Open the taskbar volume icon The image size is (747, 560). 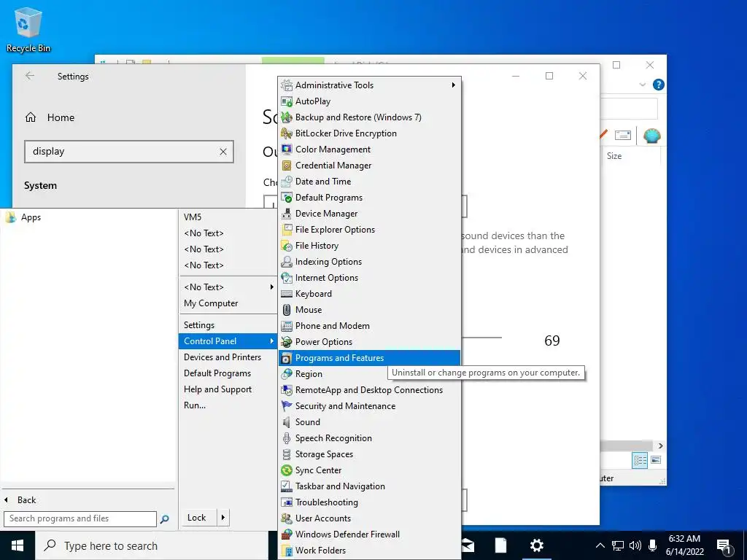click(x=635, y=545)
